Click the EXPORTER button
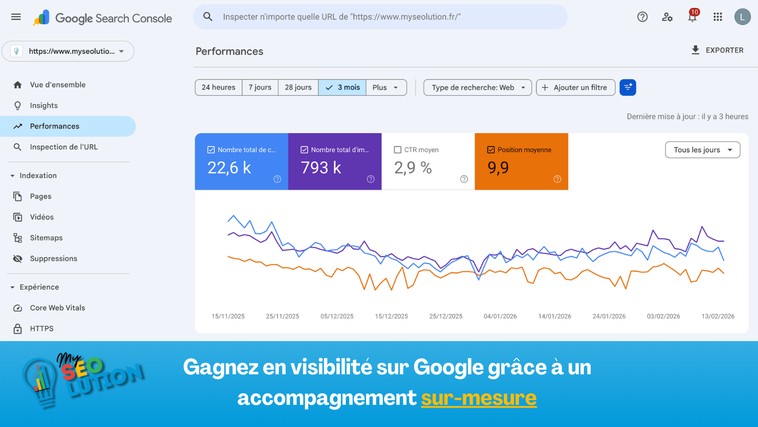Viewport: 758px width, 427px height. (717, 50)
